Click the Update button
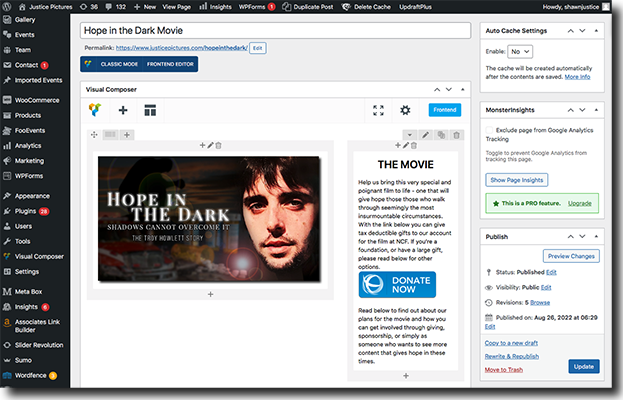Image resolution: width=623 pixels, height=400 pixels. click(584, 366)
